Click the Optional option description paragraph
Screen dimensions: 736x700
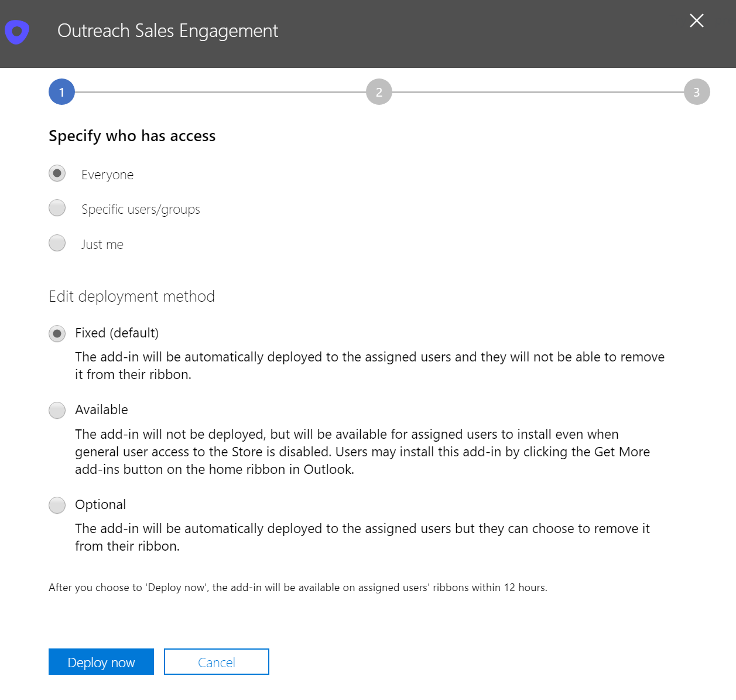[362, 537]
